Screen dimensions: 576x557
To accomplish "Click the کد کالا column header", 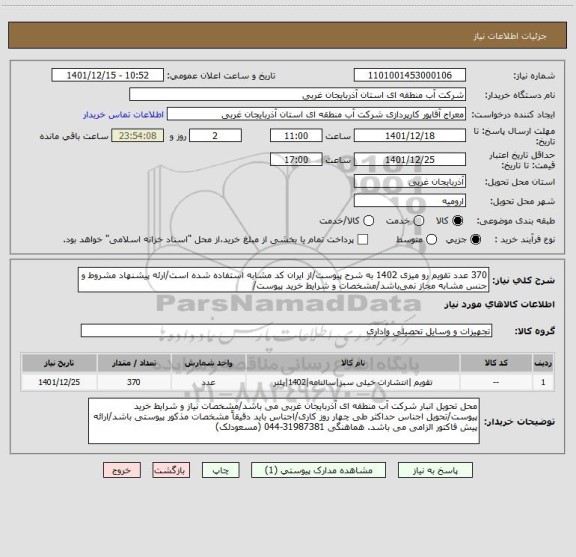I will click(496, 363).
